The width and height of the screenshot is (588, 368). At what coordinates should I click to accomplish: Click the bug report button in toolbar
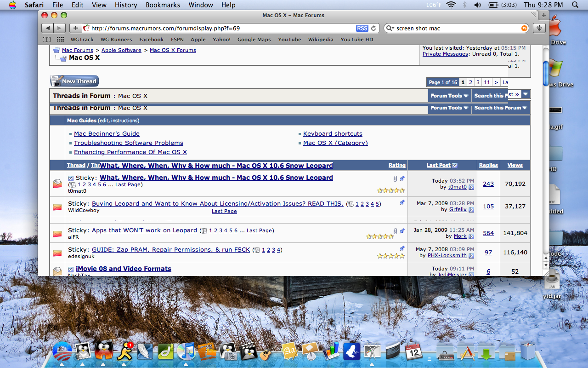tap(539, 28)
